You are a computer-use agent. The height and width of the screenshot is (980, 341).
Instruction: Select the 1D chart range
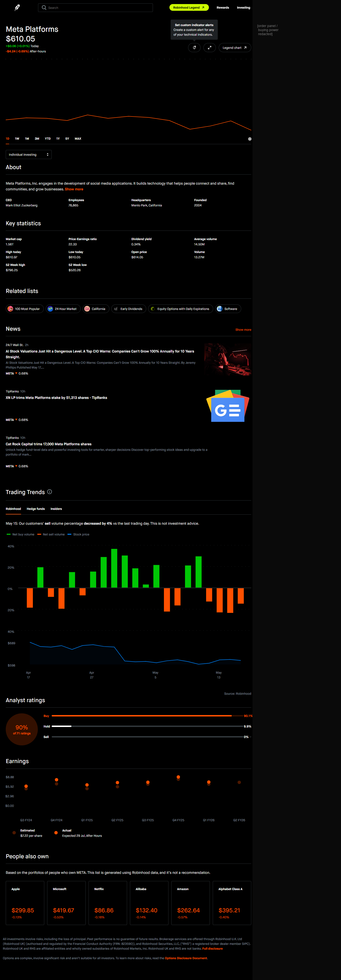pyautogui.click(x=8, y=138)
